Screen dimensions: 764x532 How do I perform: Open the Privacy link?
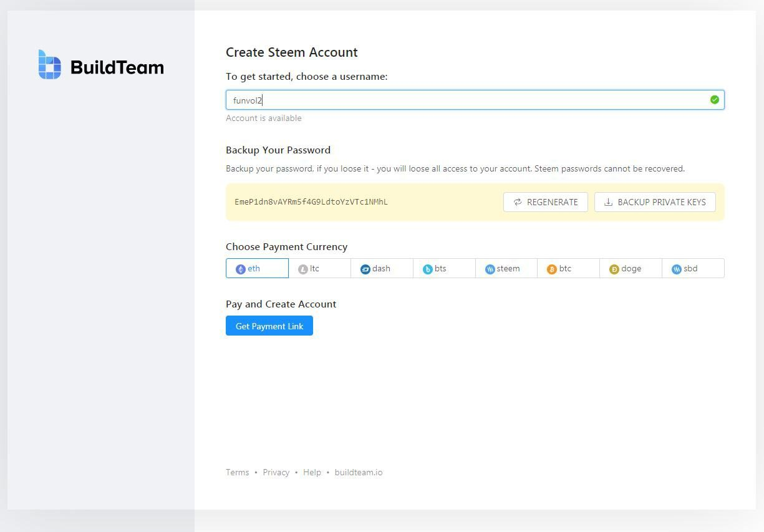tap(276, 472)
